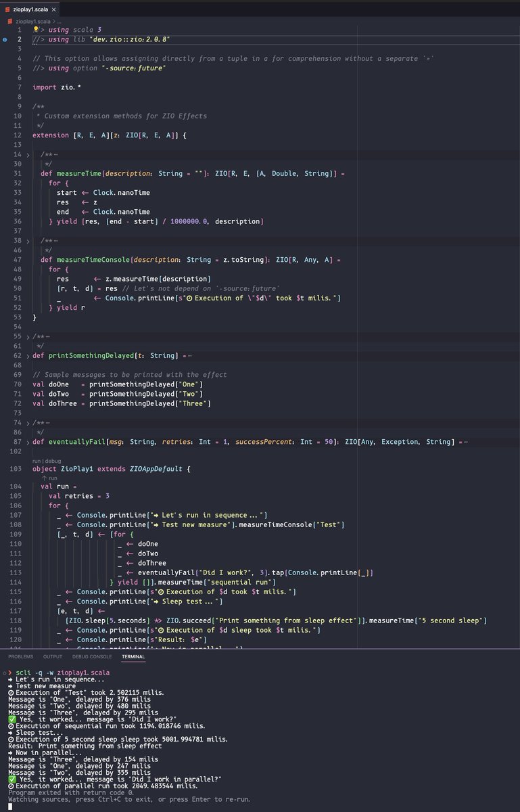This screenshot has width=520, height=812.
Task: Open the breadcrumb ellipsis symbol segment
Action: pos(58,22)
